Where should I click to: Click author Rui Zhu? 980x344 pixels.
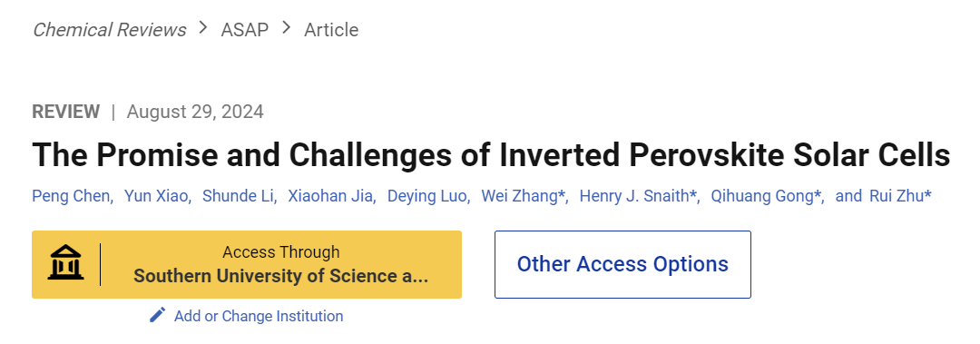[900, 196]
